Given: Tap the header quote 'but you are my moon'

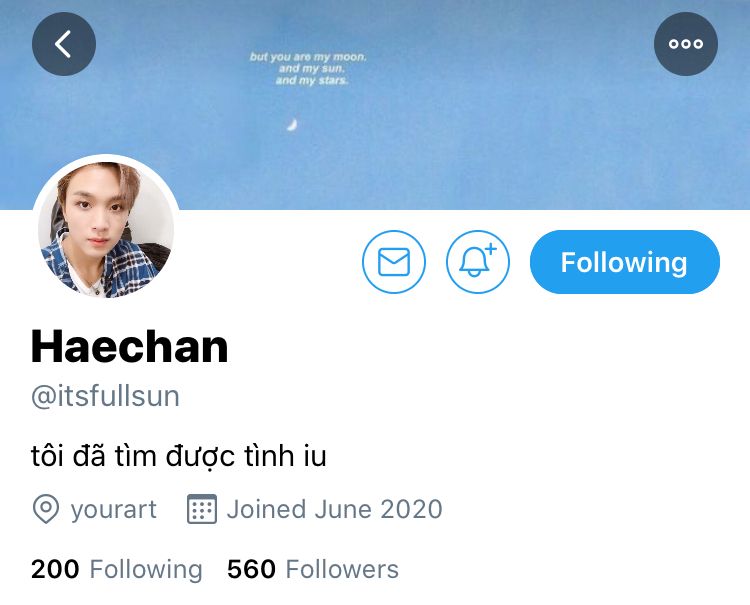Looking at the screenshot, I should [x=308, y=57].
